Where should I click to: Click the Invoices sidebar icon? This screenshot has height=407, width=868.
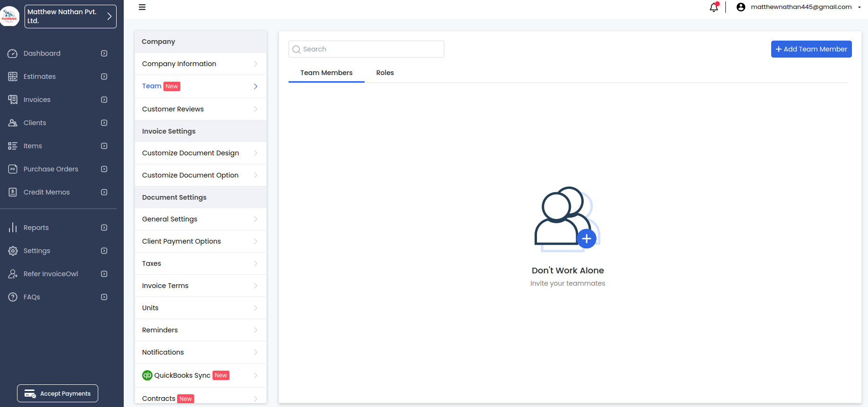[13, 100]
